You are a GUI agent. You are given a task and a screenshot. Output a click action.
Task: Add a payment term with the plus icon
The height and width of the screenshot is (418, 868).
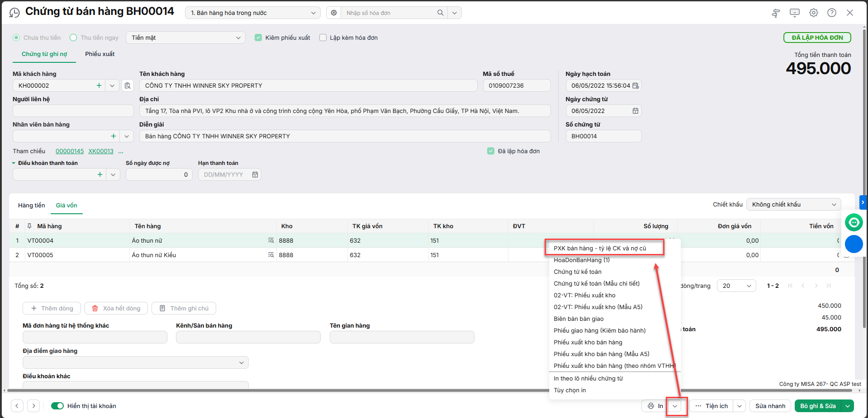click(100, 174)
